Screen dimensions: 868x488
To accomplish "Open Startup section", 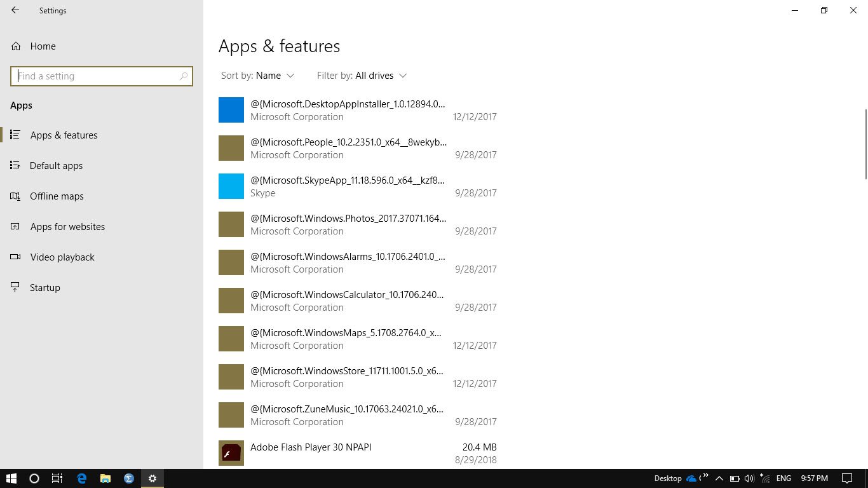I will 102,288.
